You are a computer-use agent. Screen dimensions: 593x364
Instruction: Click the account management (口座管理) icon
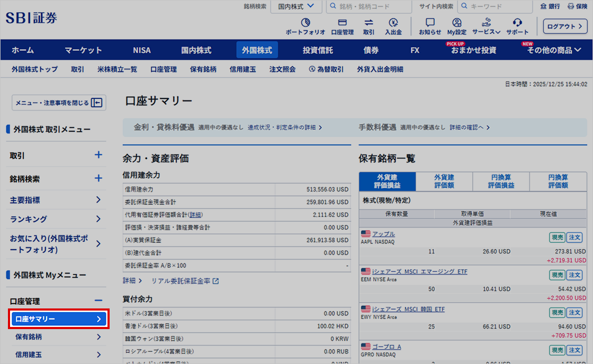(342, 23)
